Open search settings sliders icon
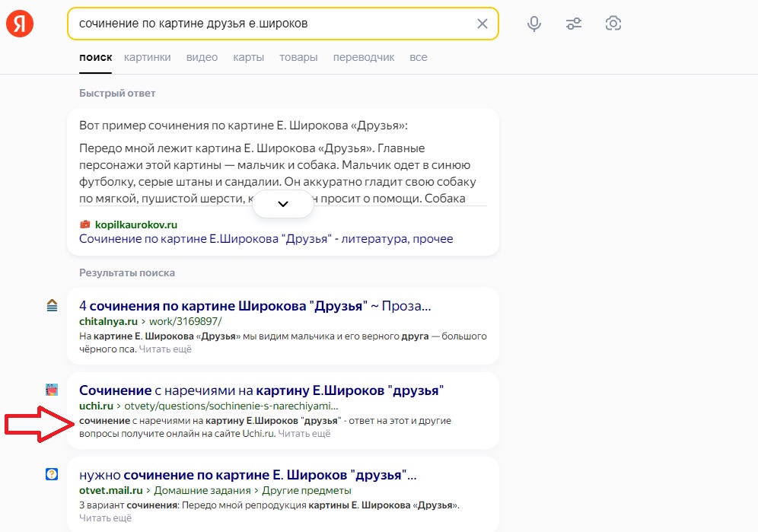The width and height of the screenshot is (758, 532). 574,24
